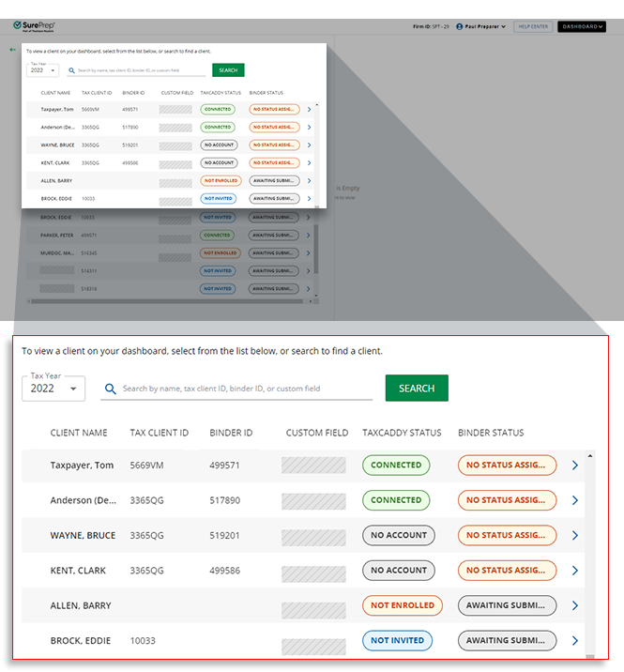
Task: Click the CLIENT NAME column header in enlarged table
Action: click(x=79, y=433)
